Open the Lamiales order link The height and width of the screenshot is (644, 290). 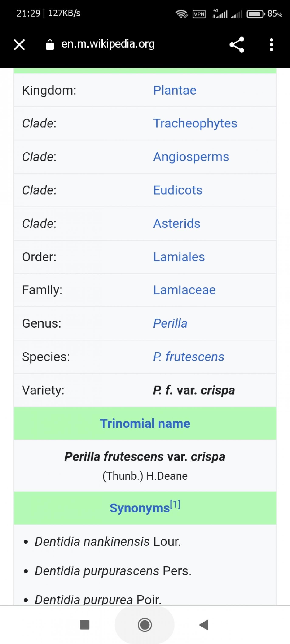coord(179,257)
